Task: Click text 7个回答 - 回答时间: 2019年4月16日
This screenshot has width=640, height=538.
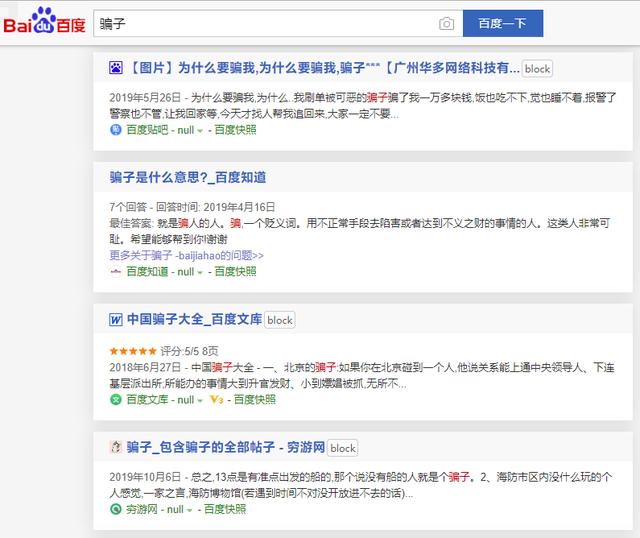Action: 192,207
